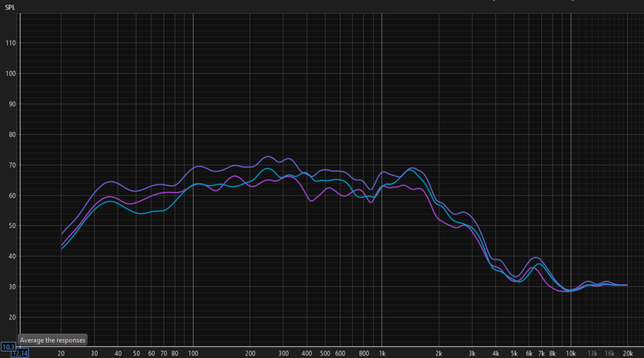644x358 pixels.
Task: Click the 20k frequency axis label
Action: tap(628, 353)
